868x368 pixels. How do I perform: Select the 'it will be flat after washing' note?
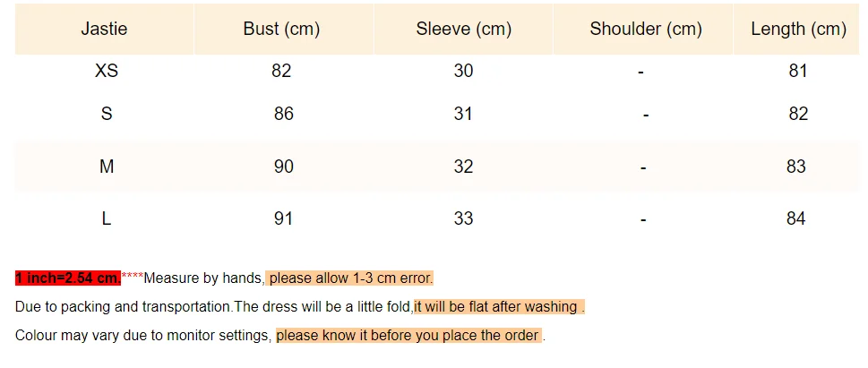[x=498, y=307]
